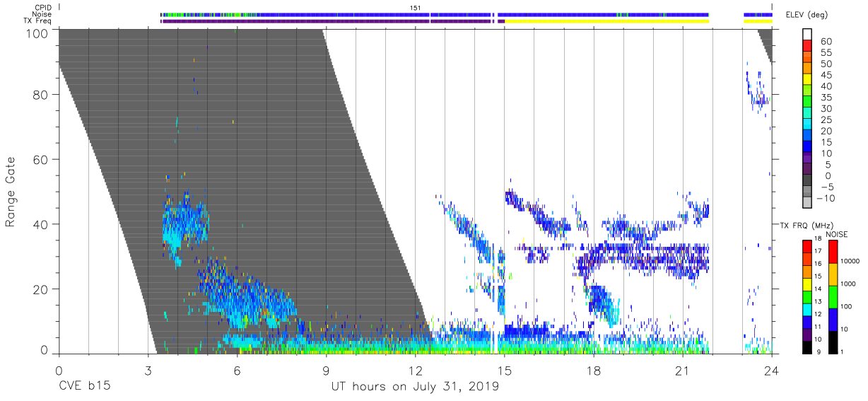Click the 6 tick on the UT hours axis
This screenshot has width=868, height=401.
[237, 371]
